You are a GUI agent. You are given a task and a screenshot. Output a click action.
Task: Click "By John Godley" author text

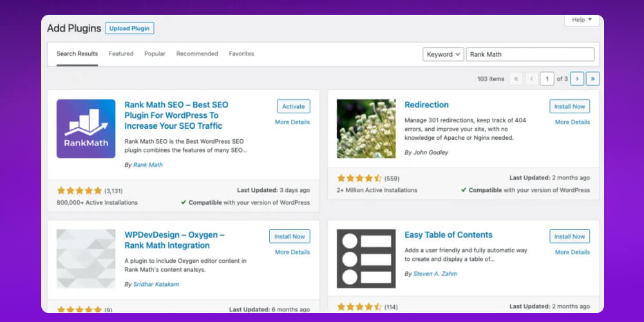tap(426, 153)
